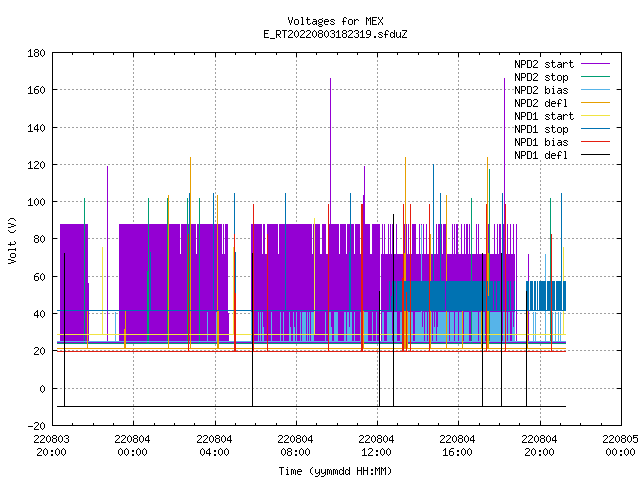Click the 'NPD2 defl' legend label
The width and height of the screenshot is (640, 480).
(x=541, y=103)
